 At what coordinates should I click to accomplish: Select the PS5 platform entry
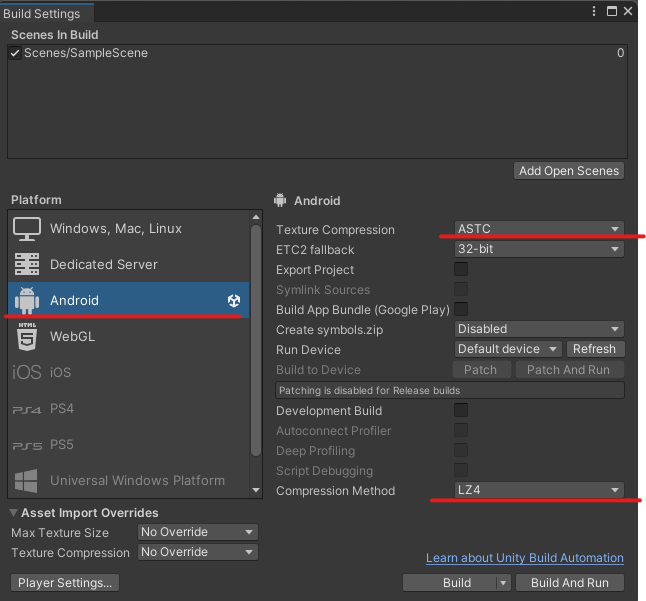pyautogui.click(x=129, y=444)
